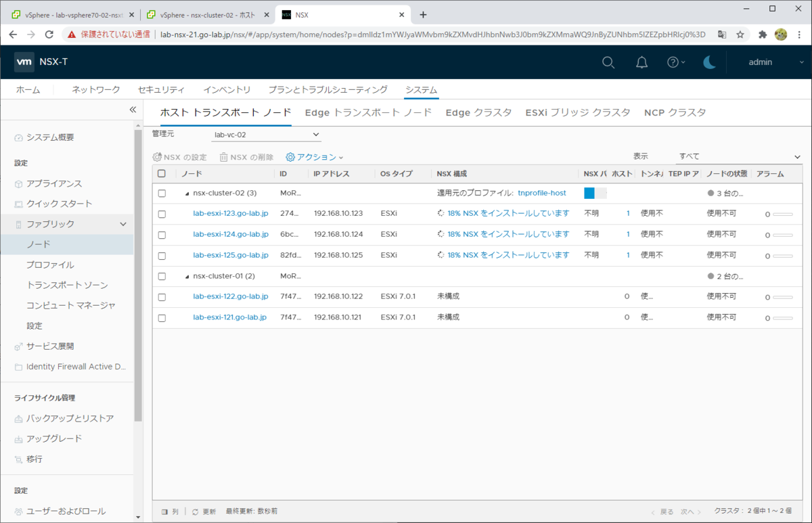Click the not-secure warning icon
The width and height of the screenshot is (812, 523).
coord(72,34)
